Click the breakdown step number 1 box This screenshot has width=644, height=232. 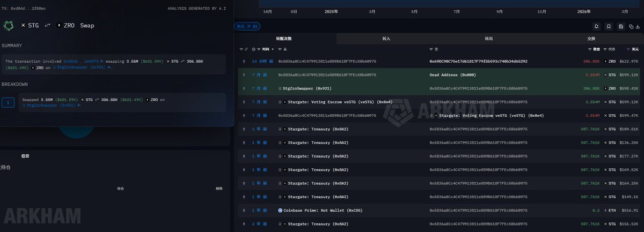(8, 102)
